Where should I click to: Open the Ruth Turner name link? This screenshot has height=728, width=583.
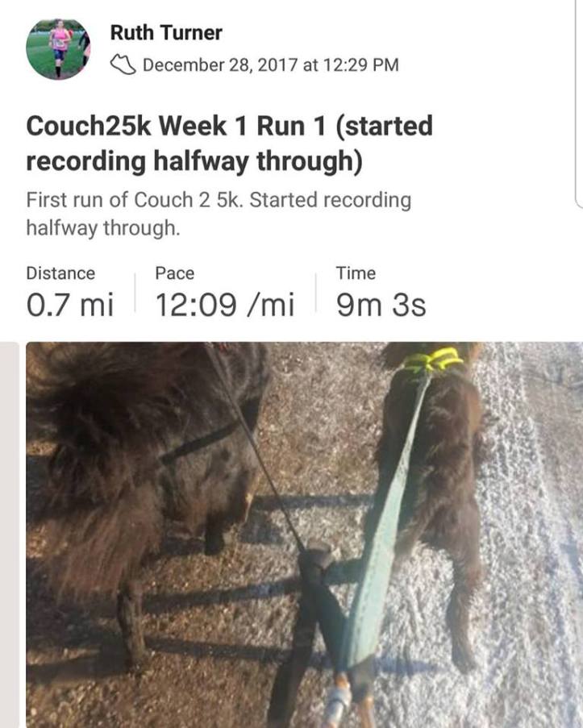click(x=166, y=32)
